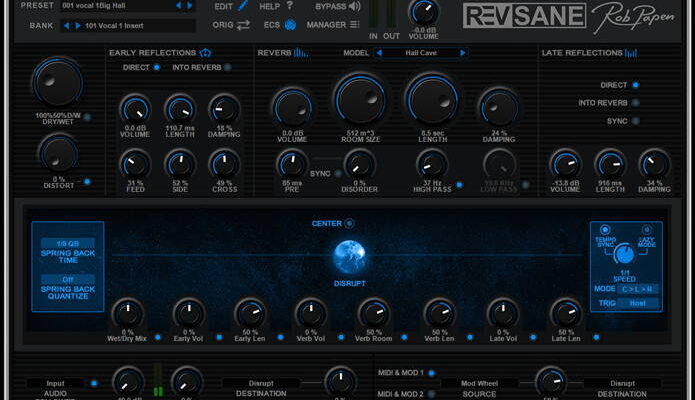Enable Early Reflections INTO REVERB toggle
695x400 pixels.
(x=227, y=68)
